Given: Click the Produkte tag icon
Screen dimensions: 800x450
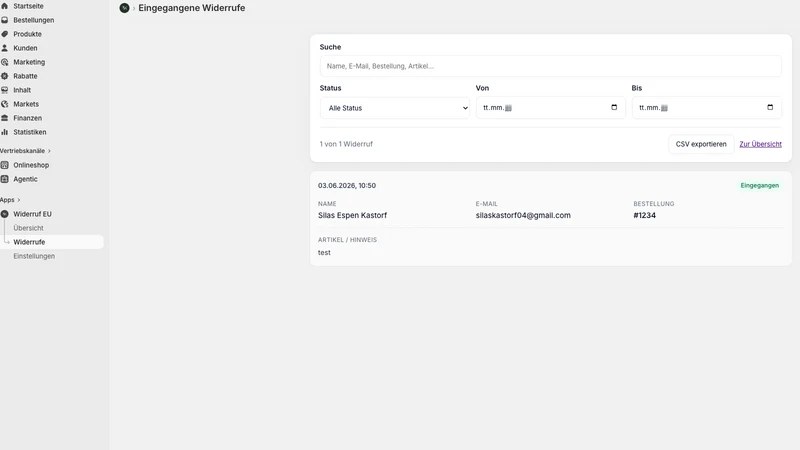Looking at the screenshot, I should 5,34.
